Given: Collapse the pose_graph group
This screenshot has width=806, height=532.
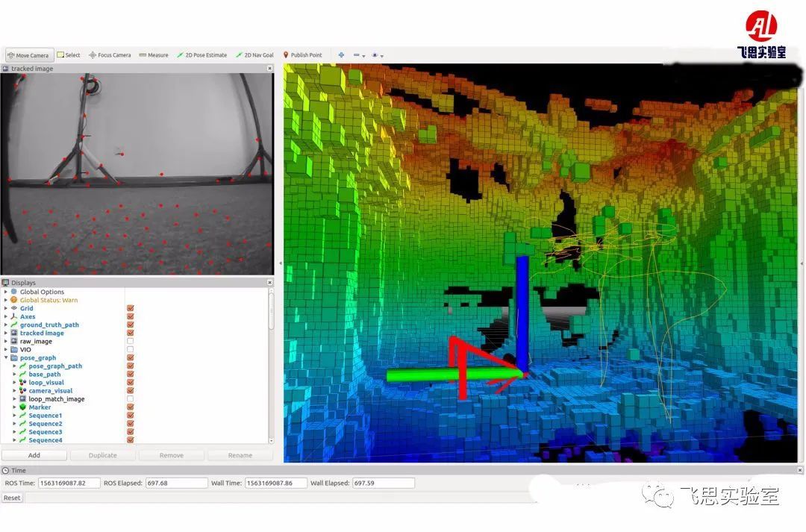Looking at the screenshot, I should pos(6,357).
